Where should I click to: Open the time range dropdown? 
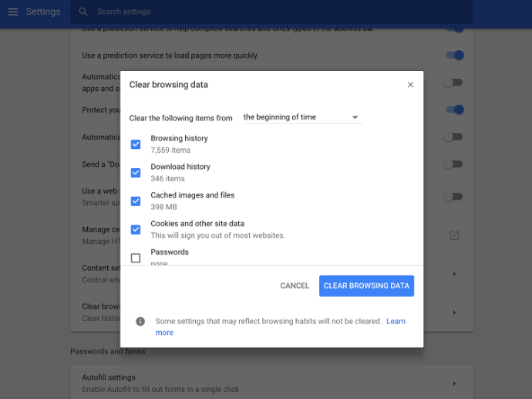[302, 117]
